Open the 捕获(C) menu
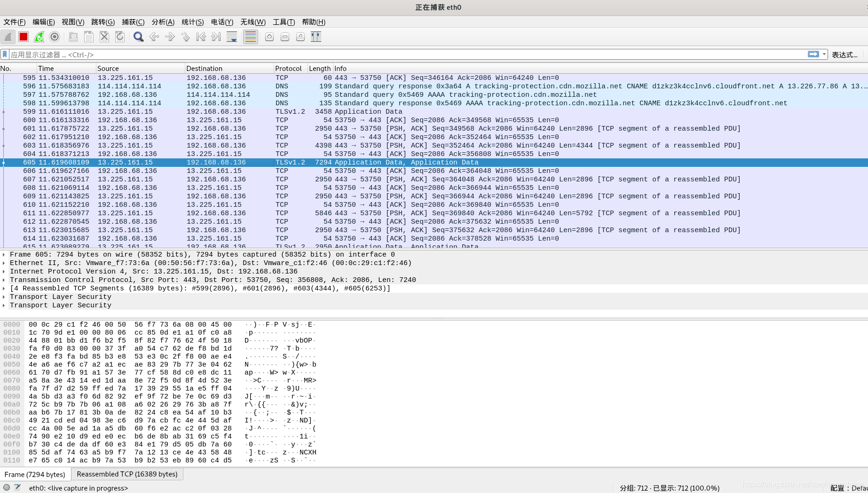868x493 pixels. click(x=133, y=22)
